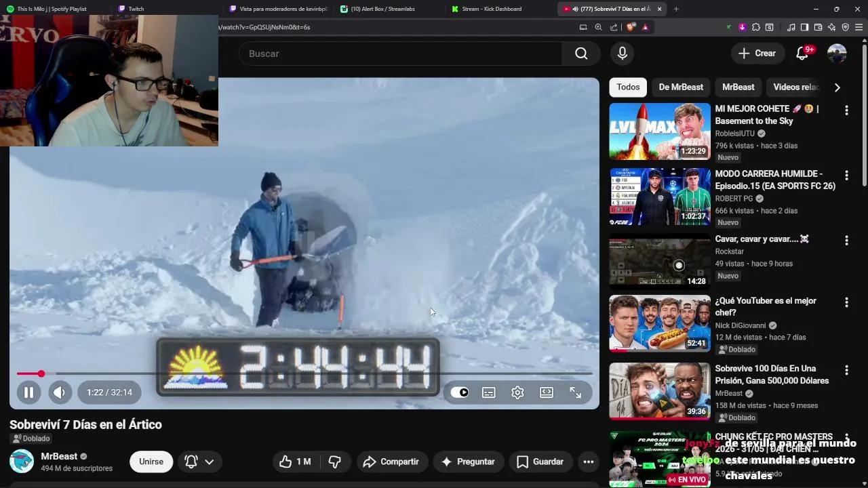Toggle the subscription notification bell

191,462
